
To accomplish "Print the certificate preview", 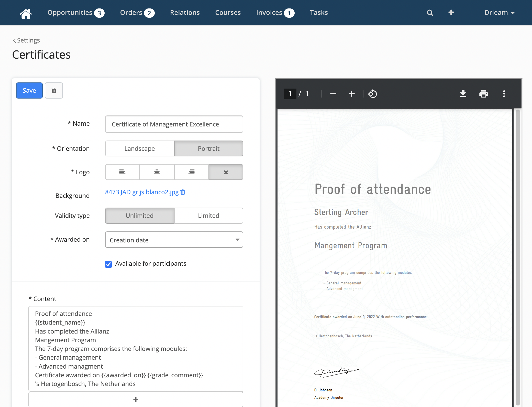I will coord(483,94).
